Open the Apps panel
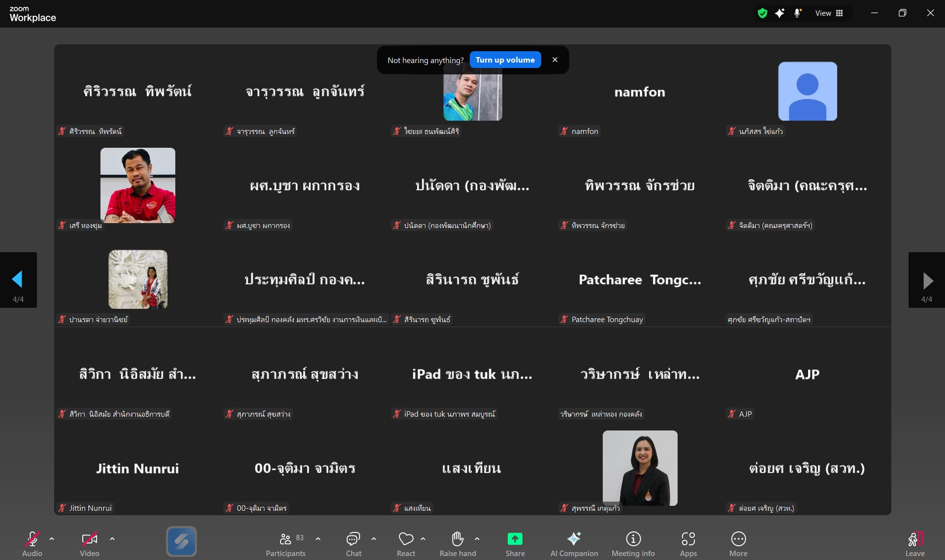The width and height of the screenshot is (945, 560). (688, 544)
